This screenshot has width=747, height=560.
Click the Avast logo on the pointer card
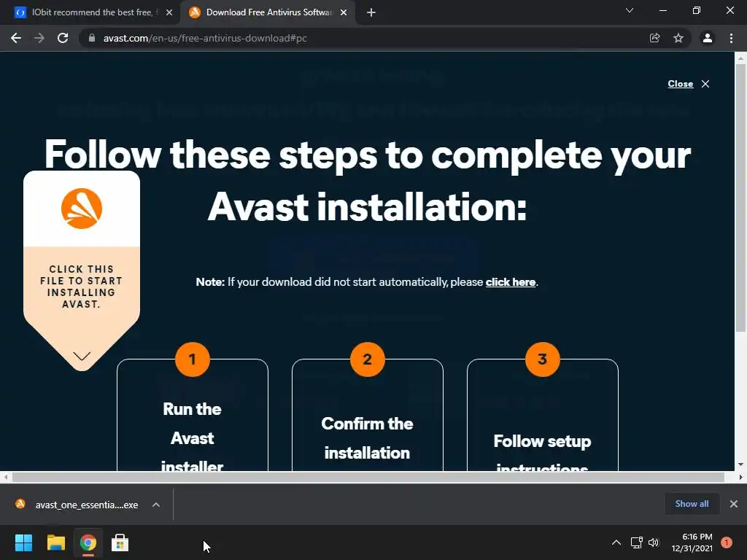point(82,209)
